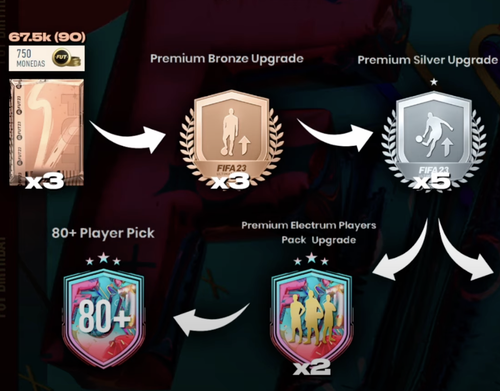Screen dimensions: 500x391
Task: Click the arrow pointing to 80+ Player Pick
Action: 211,318
